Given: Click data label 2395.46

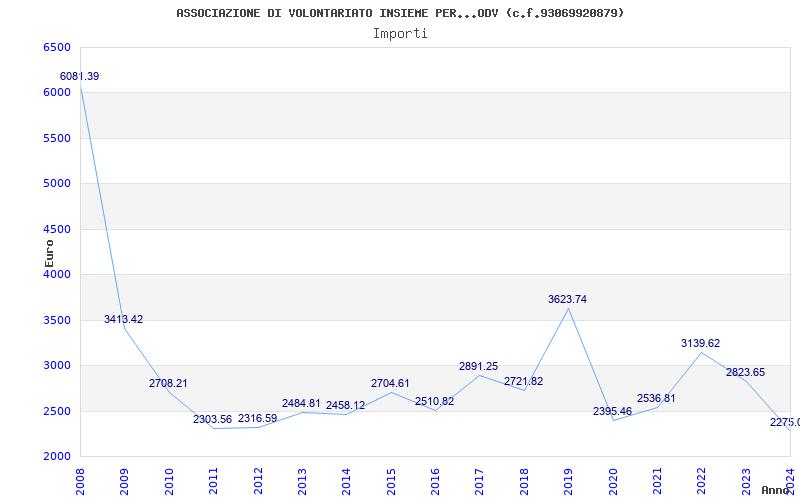Looking at the screenshot, I should tap(612, 411).
